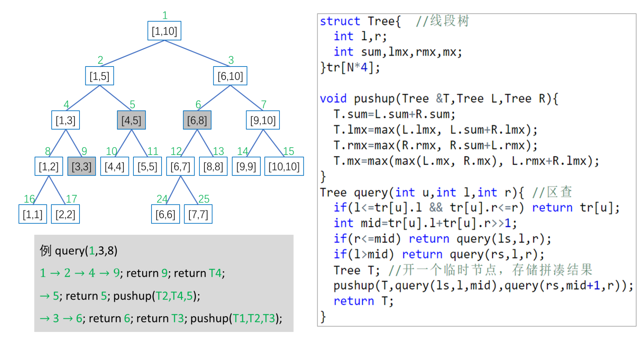Click the 'return T;' code line

(x=363, y=301)
